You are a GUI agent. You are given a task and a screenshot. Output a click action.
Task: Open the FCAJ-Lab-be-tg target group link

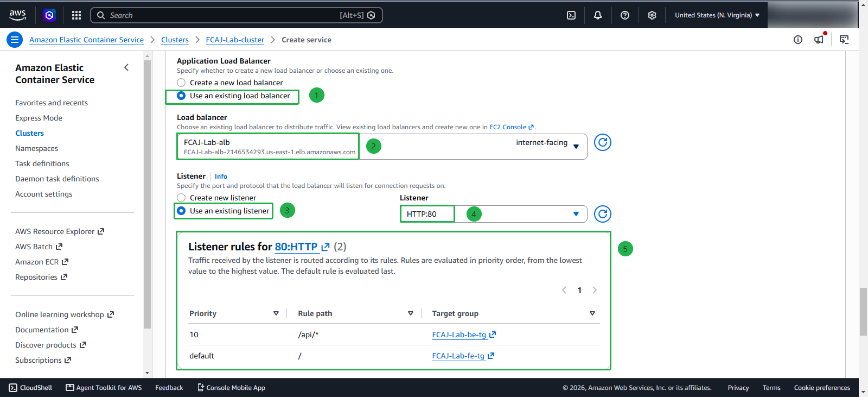tap(464, 335)
